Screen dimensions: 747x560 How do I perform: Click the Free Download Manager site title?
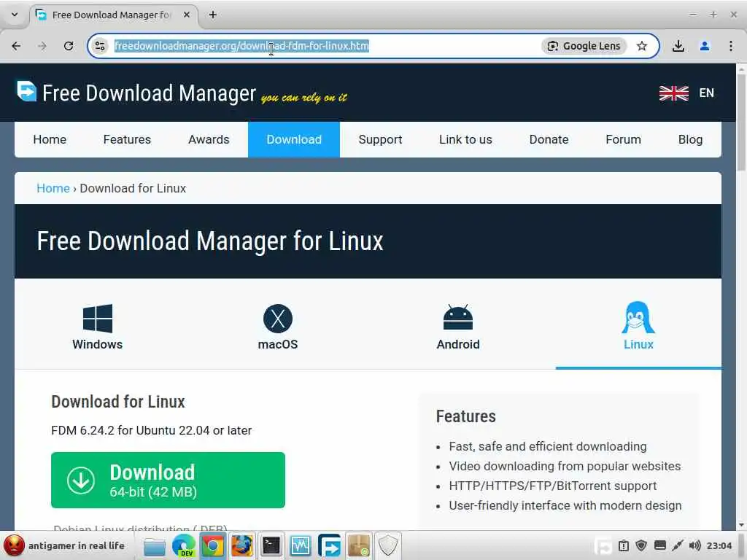149,93
